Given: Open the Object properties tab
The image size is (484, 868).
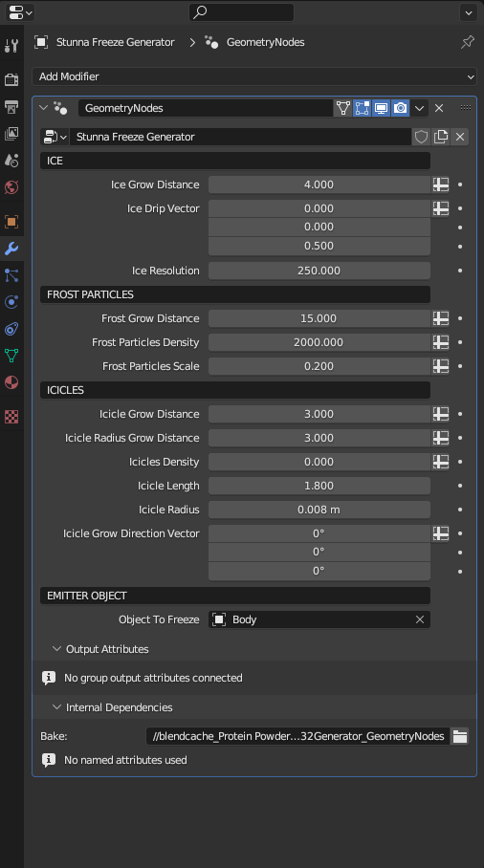Looking at the screenshot, I should 11,222.
